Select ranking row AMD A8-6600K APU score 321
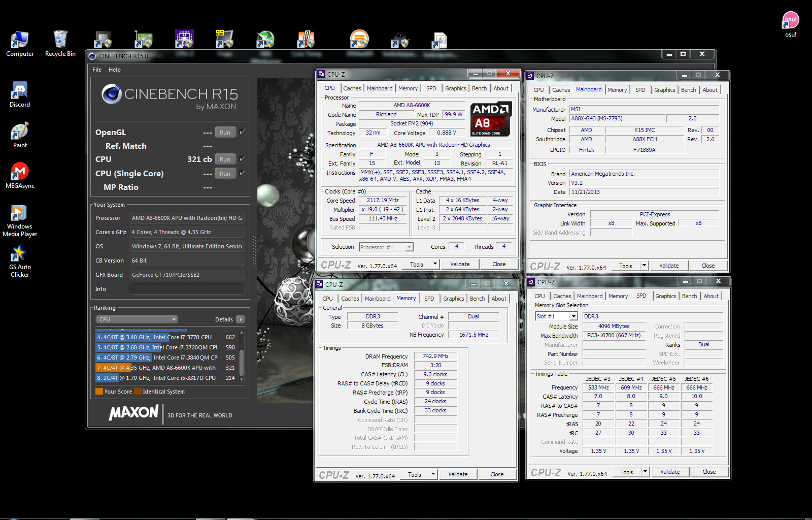This screenshot has width=812, height=520. pos(166,368)
